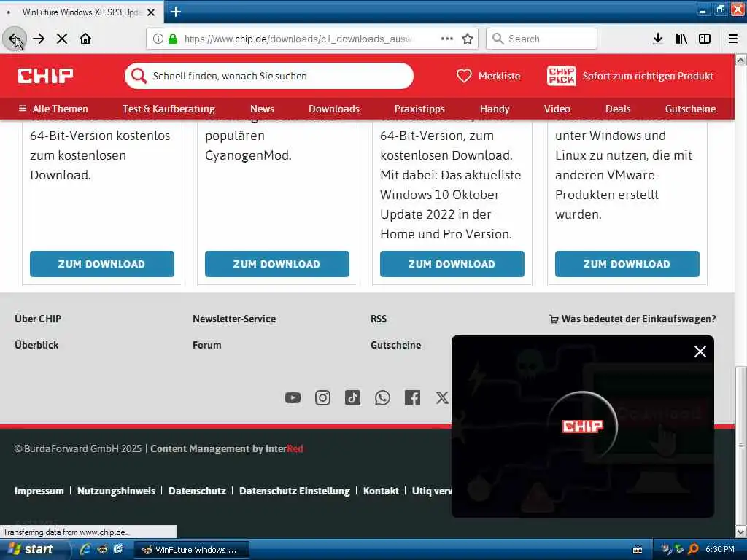This screenshot has height=560, width=747.
Task: Click the red magnifier search icon
Action: [x=139, y=76]
